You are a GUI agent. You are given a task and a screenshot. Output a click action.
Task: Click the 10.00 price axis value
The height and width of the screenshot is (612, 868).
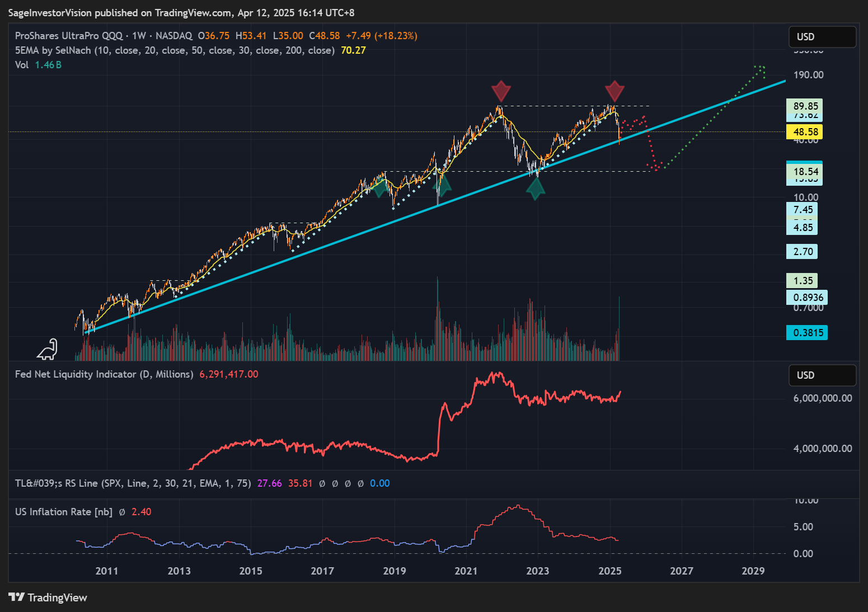tap(806, 197)
